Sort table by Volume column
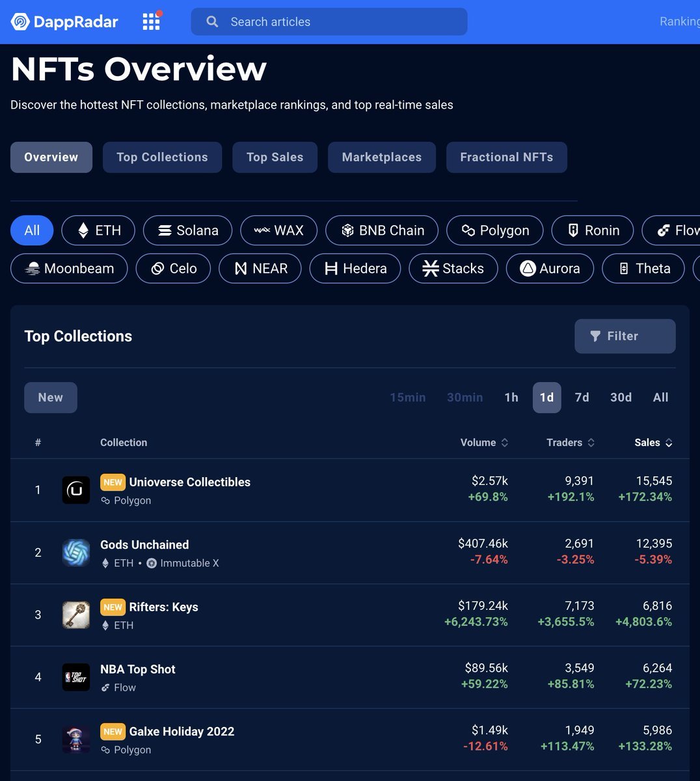The width and height of the screenshot is (700, 781). click(x=484, y=443)
